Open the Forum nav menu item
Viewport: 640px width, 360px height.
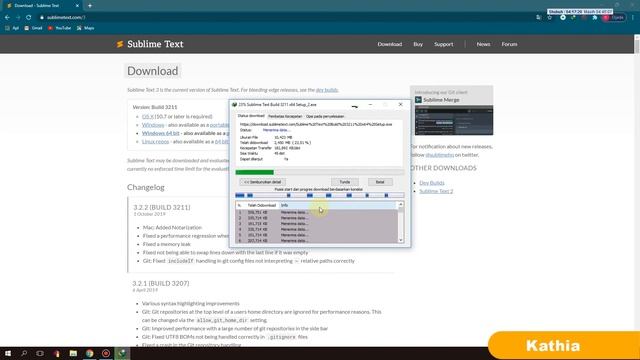pyautogui.click(x=509, y=44)
